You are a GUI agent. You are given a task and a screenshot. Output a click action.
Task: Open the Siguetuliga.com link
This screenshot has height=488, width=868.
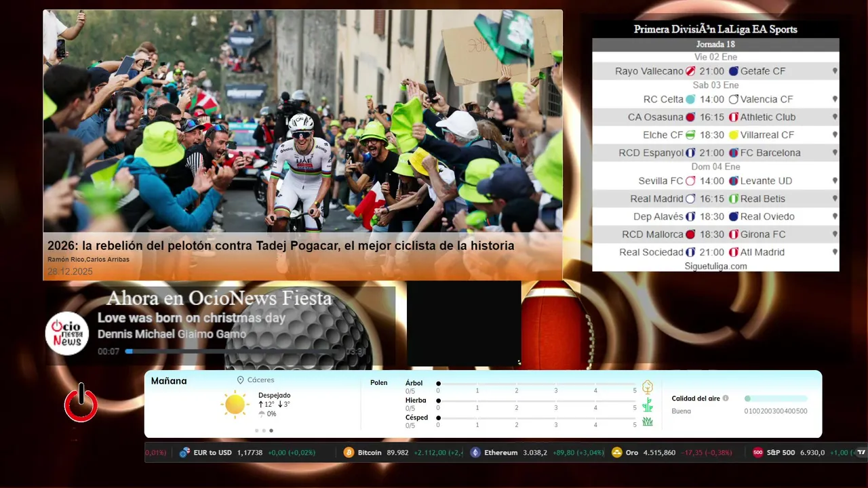pos(715,266)
